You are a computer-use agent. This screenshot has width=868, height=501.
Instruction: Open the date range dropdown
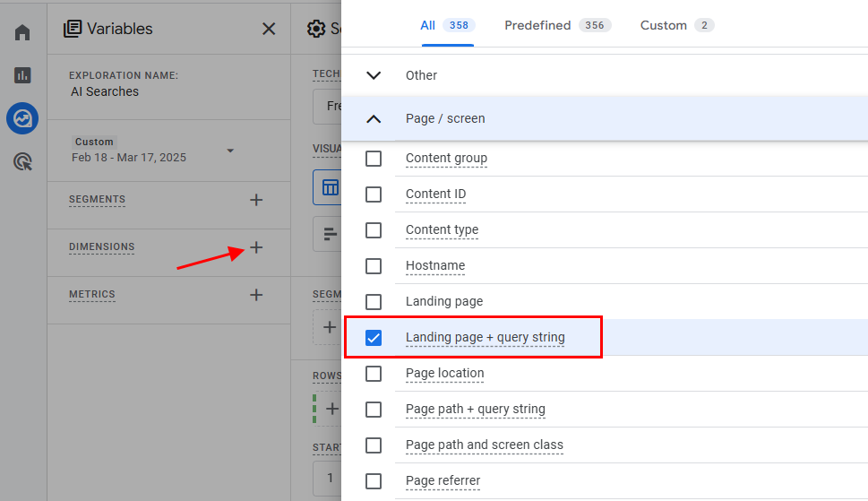click(230, 151)
